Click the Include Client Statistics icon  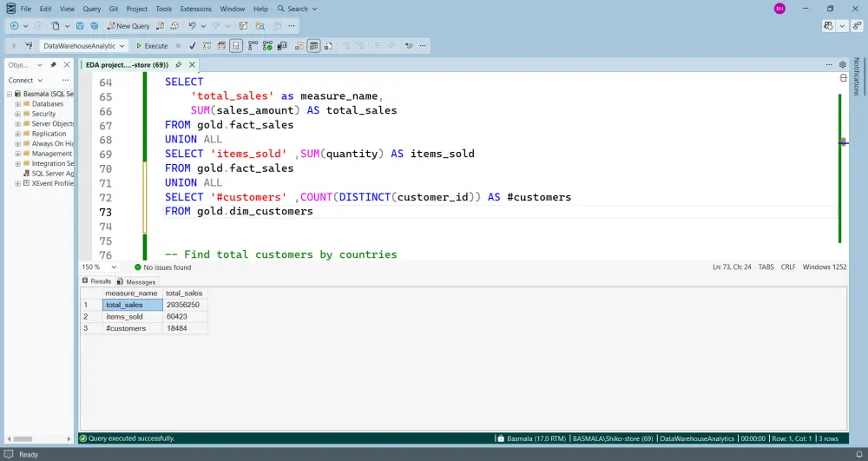point(282,46)
